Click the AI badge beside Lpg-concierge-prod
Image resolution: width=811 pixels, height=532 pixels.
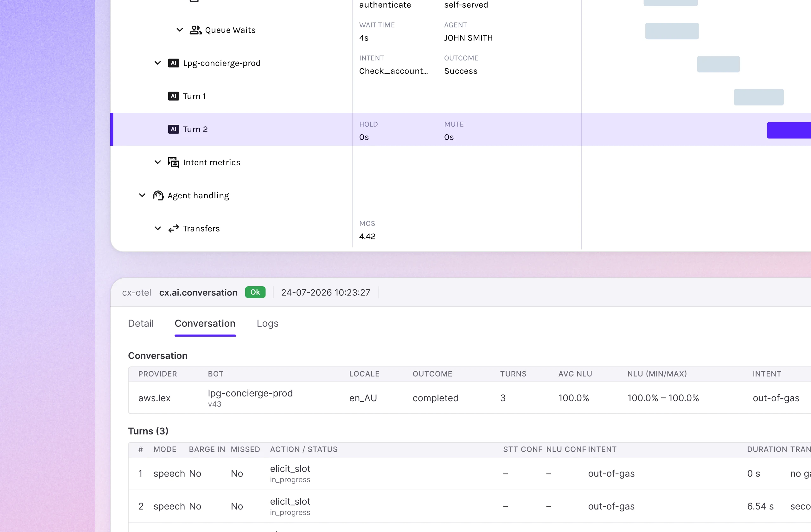pos(173,63)
